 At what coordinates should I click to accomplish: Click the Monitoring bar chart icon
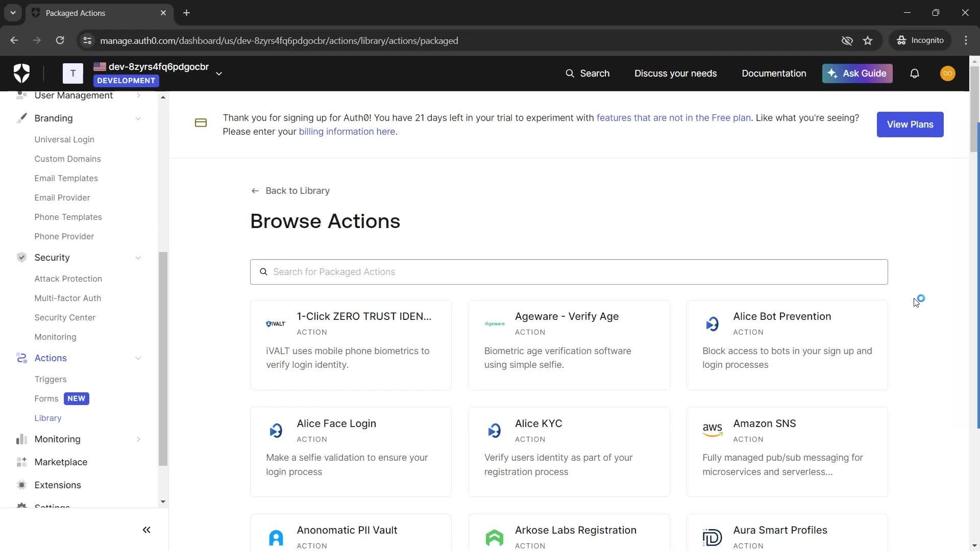tap(21, 439)
